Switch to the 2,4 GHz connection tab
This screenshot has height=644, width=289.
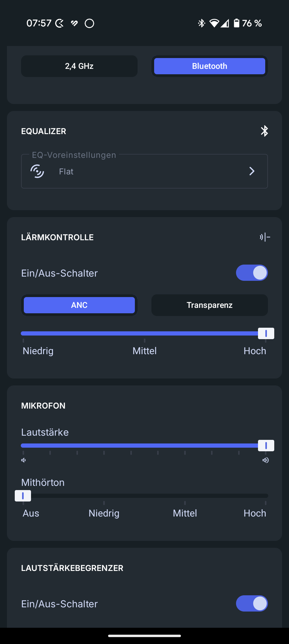click(x=79, y=66)
